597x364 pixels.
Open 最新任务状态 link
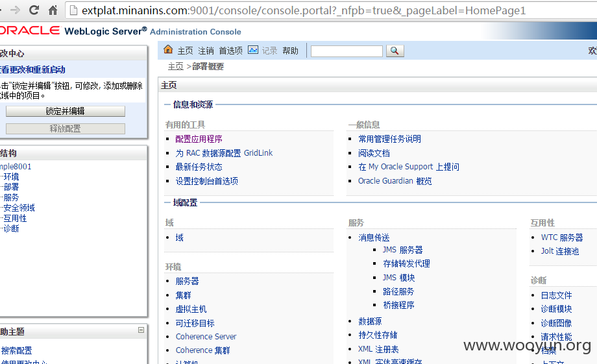click(x=199, y=167)
